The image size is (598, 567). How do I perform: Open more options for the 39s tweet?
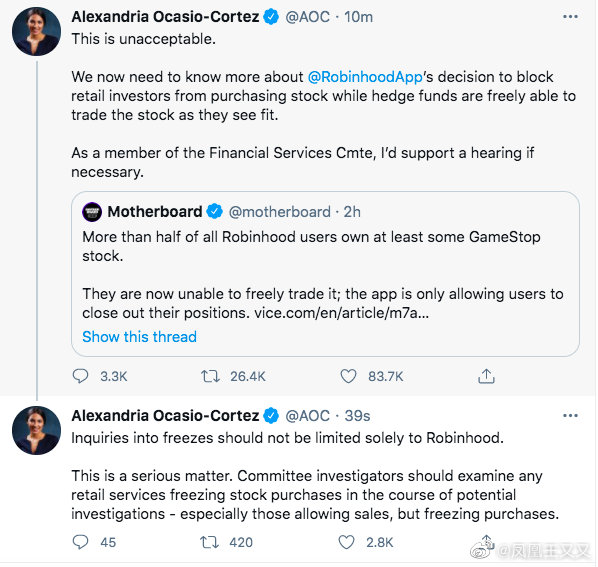570,416
